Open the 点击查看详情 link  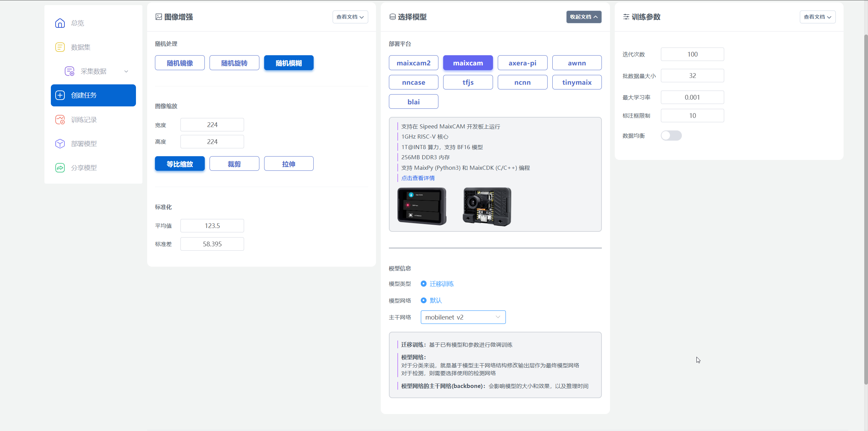(418, 178)
